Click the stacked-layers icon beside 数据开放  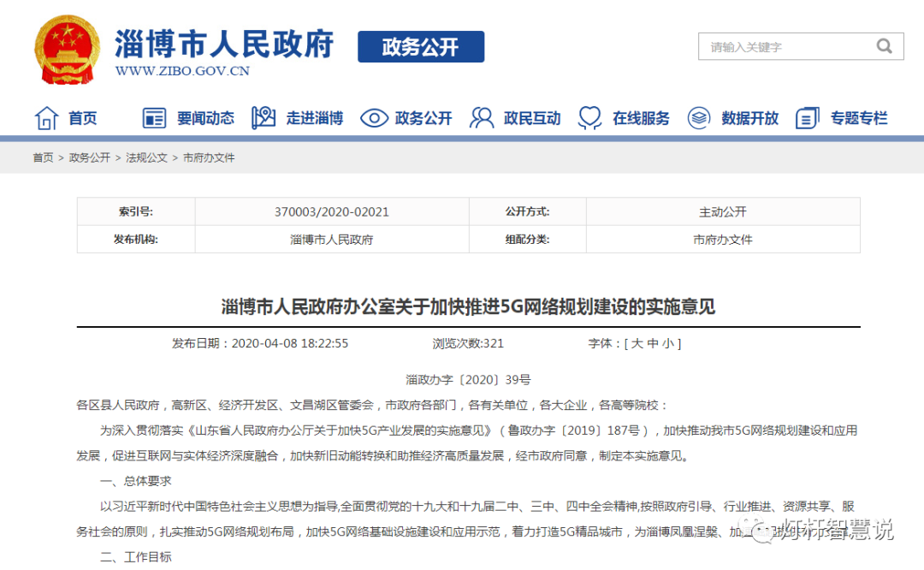[x=699, y=117]
